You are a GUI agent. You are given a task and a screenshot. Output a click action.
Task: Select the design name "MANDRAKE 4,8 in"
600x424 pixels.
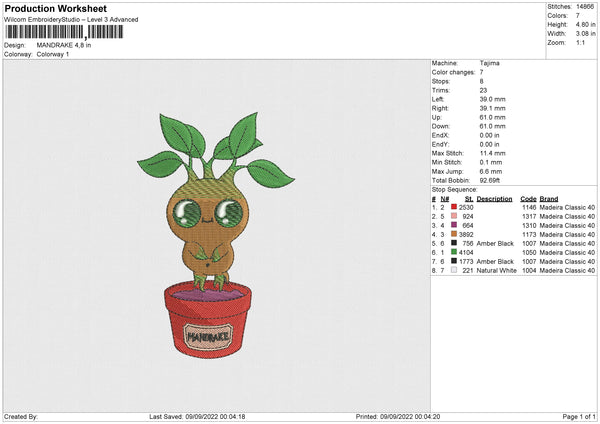pyautogui.click(x=64, y=45)
